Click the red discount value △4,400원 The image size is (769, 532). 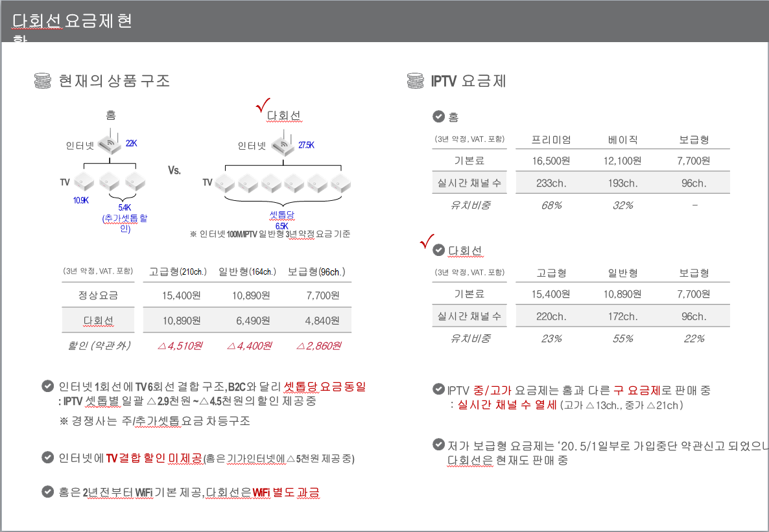pyautogui.click(x=249, y=346)
